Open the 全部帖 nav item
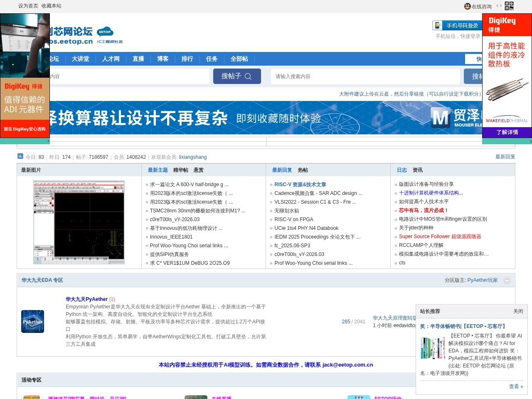Screen dimensions: 532x399 [x=239, y=59]
